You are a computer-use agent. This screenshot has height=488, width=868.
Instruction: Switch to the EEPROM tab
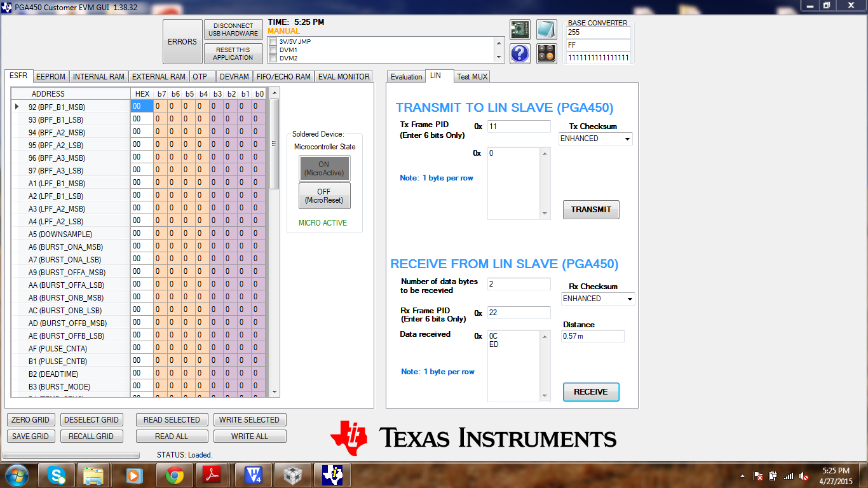(x=50, y=77)
